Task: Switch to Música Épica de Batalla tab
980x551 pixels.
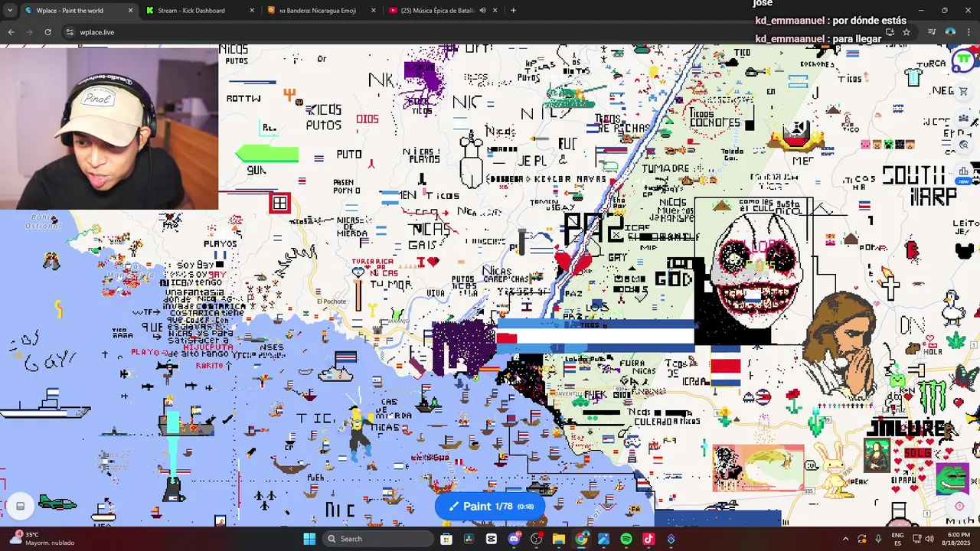Action: click(436, 11)
